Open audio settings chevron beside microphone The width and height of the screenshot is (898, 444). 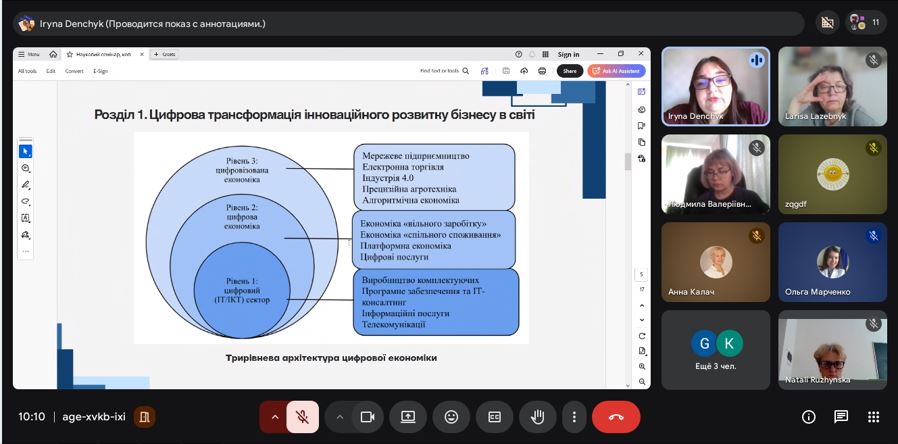pyautogui.click(x=274, y=417)
